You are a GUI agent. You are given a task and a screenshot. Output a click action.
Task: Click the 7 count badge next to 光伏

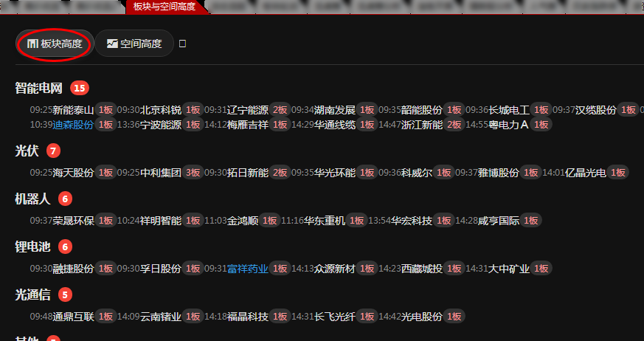53,151
